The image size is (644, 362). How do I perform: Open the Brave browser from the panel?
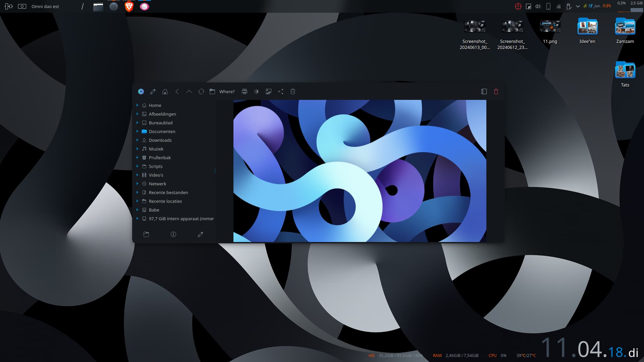pyautogui.click(x=129, y=6)
